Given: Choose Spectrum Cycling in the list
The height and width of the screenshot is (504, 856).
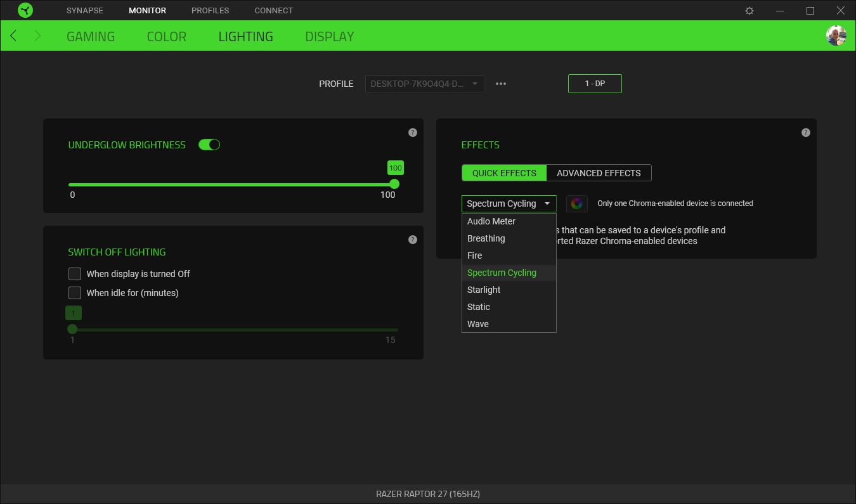Looking at the screenshot, I should tap(509, 273).
